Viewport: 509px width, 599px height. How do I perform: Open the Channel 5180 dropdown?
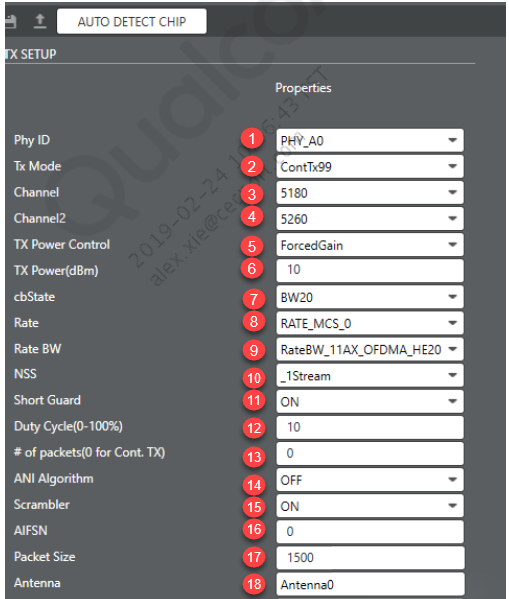click(370, 193)
